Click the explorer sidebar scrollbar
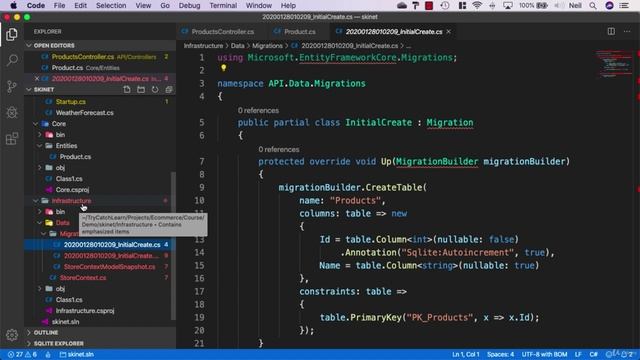 [x=173, y=246]
